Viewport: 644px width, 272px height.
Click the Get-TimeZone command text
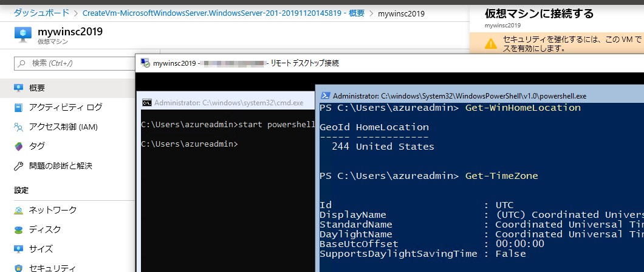[x=501, y=176]
